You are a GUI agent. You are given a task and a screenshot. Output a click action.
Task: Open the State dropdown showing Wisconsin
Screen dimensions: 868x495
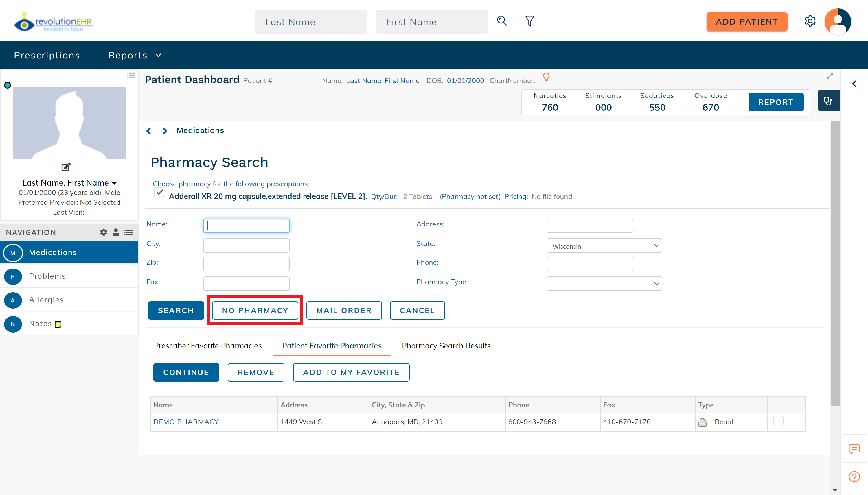[x=604, y=246]
